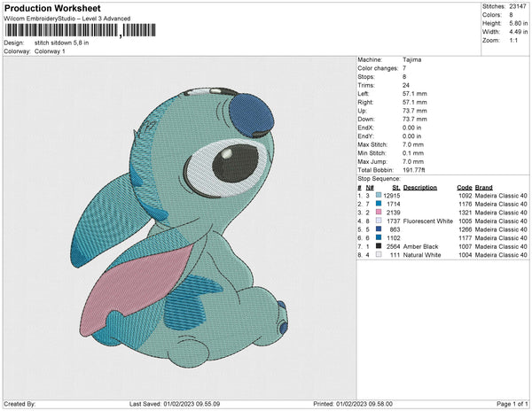Click the 'Stop Sequence:' label
The image size is (532, 411).
pos(379,179)
